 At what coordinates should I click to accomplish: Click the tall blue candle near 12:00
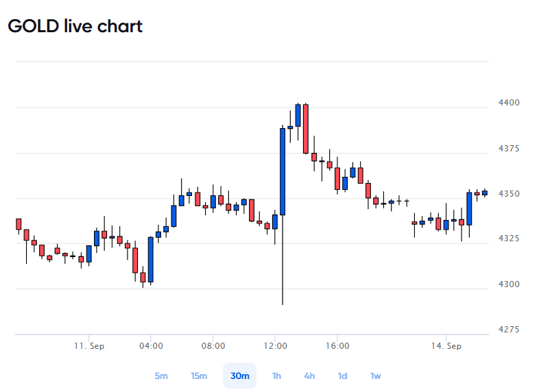tap(283, 172)
